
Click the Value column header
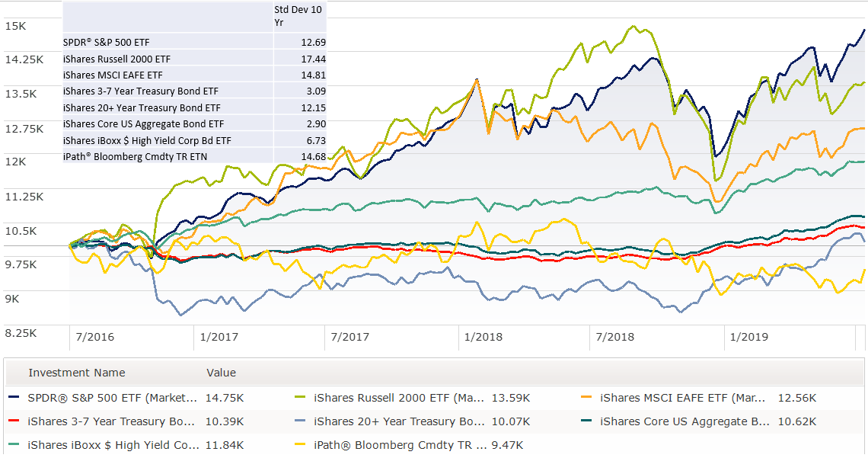221,373
